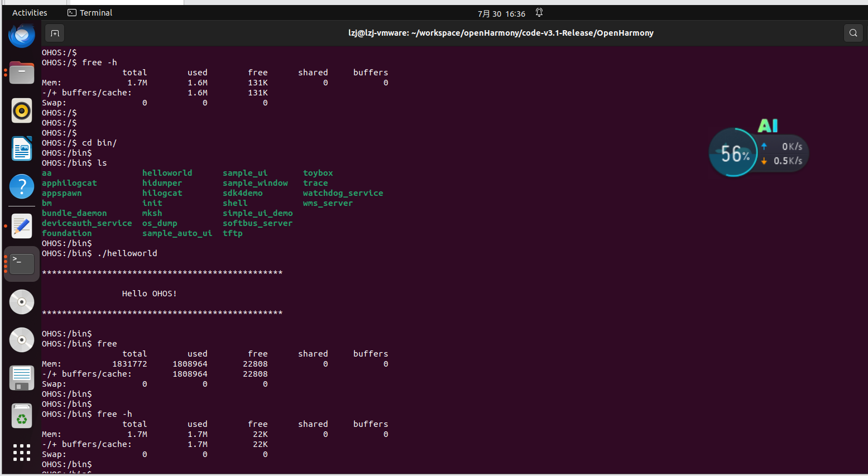Click 'sample_window' in the listing
The image size is (868, 476).
point(255,183)
